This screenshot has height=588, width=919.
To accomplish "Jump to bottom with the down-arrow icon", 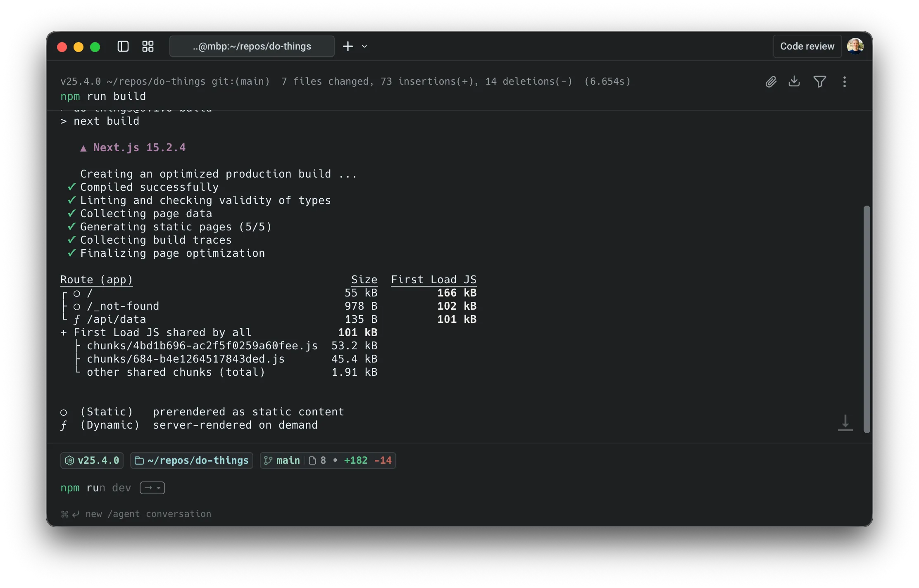I will point(845,423).
